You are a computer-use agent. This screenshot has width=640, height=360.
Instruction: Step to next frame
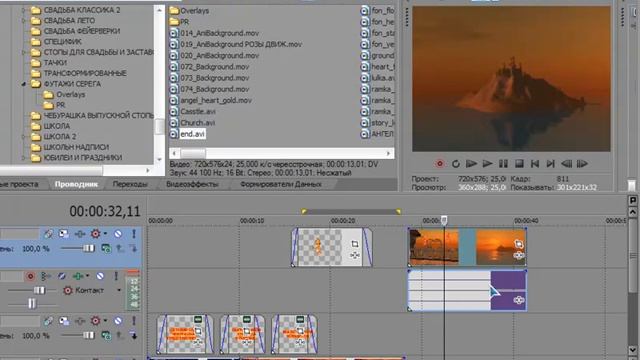(582, 164)
